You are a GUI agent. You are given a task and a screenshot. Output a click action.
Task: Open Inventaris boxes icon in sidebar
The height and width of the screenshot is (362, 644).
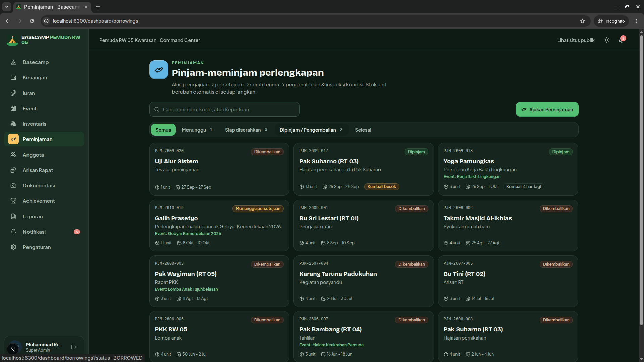tap(13, 124)
